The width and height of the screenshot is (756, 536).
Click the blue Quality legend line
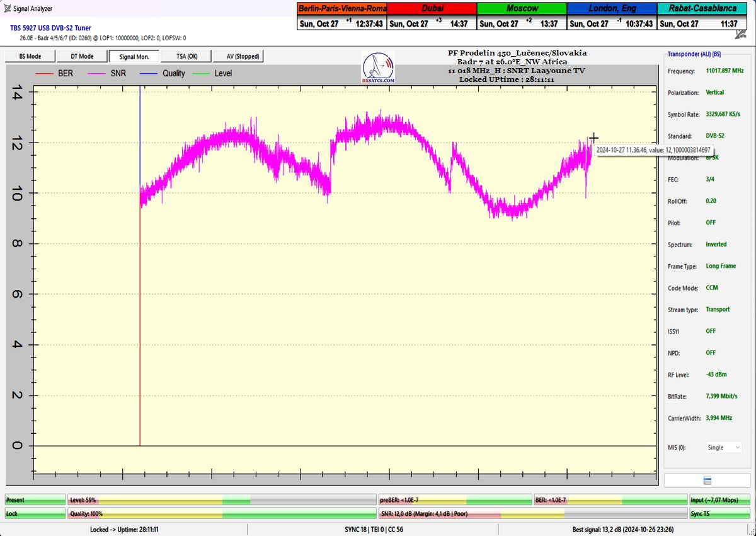pyautogui.click(x=150, y=74)
